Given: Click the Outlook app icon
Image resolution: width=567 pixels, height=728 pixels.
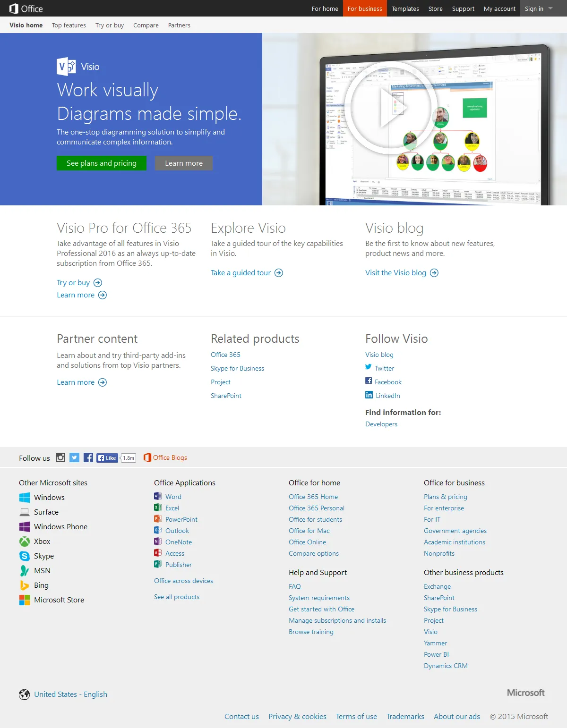Looking at the screenshot, I should coord(158,530).
